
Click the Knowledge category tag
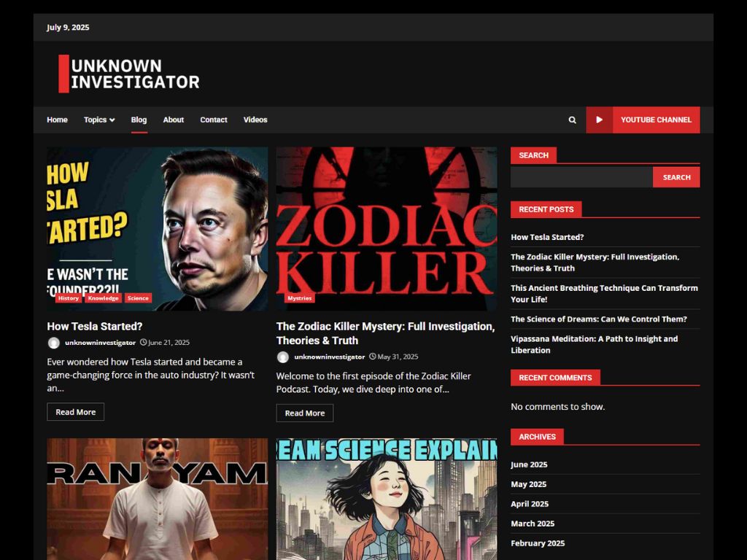point(104,298)
